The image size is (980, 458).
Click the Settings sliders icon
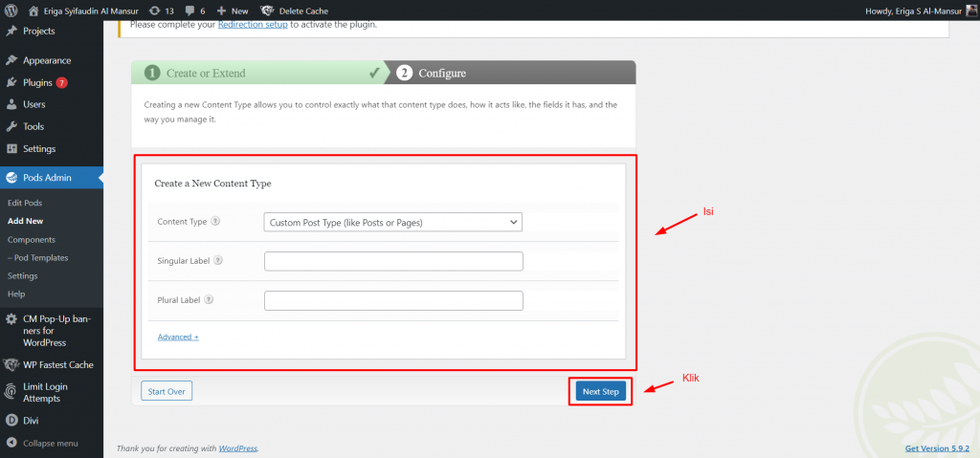click(11, 149)
